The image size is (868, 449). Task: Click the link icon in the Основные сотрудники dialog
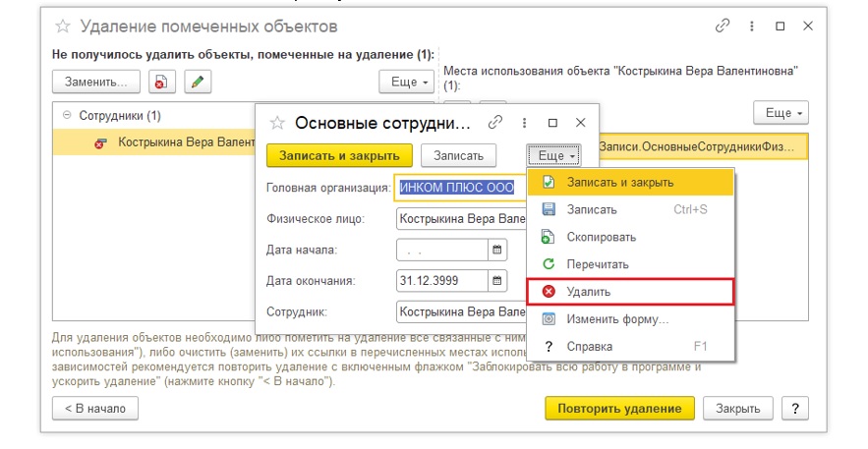pyautogui.click(x=495, y=123)
